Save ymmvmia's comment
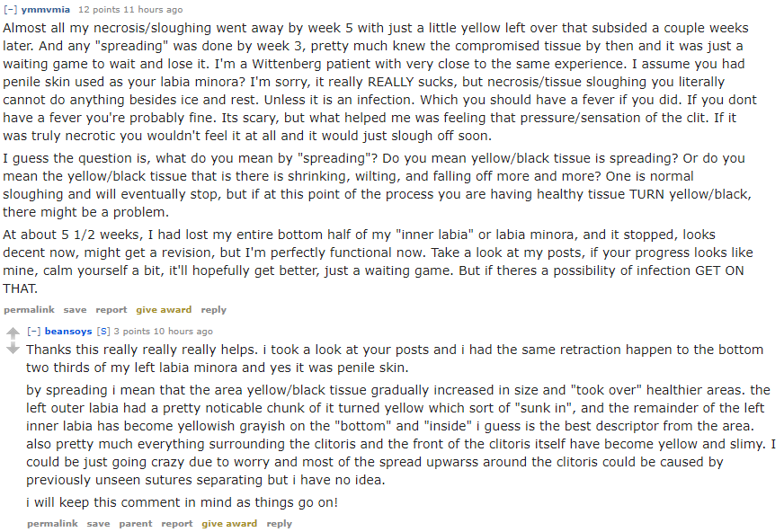The height and width of the screenshot is (532, 784). [x=75, y=310]
